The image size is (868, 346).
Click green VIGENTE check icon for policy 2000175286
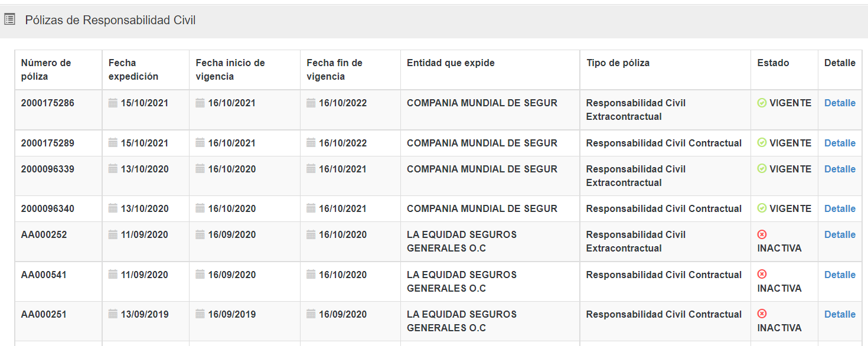pos(762,103)
